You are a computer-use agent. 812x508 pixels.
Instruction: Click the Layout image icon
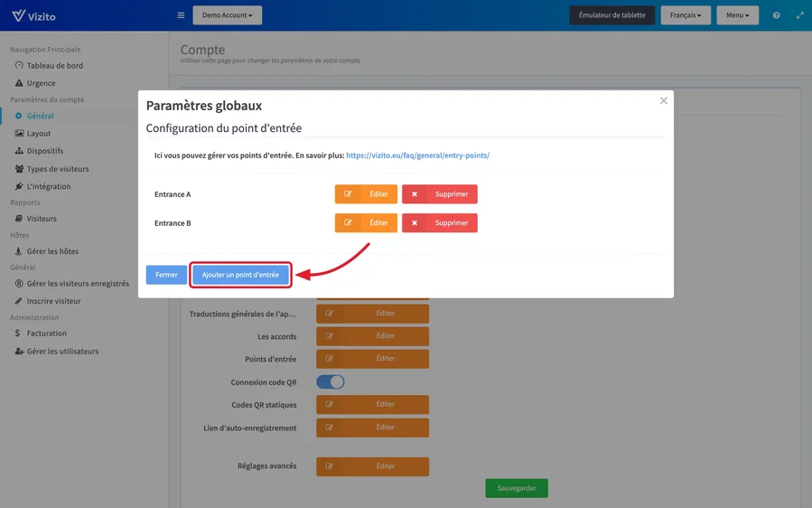(19, 133)
